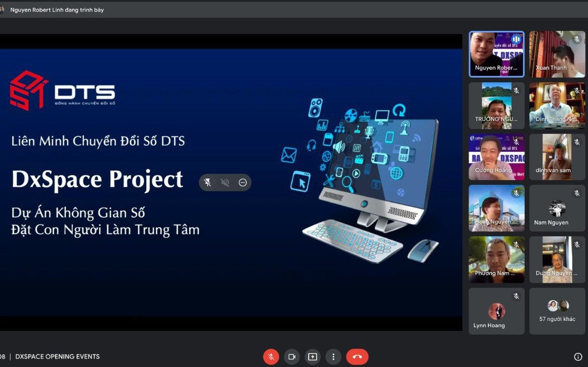Show the 57 người khác participants
588x367 pixels.
click(x=557, y=311)
